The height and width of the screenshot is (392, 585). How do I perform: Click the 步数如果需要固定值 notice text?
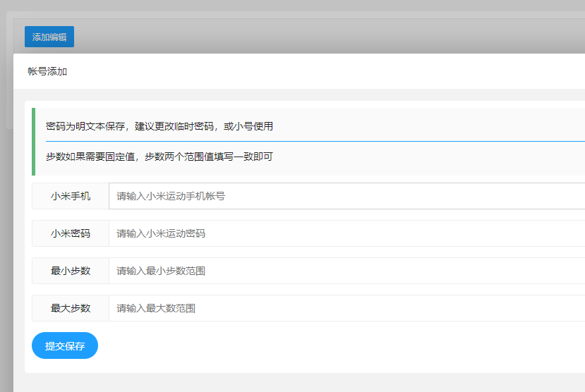tap(159, 157)
